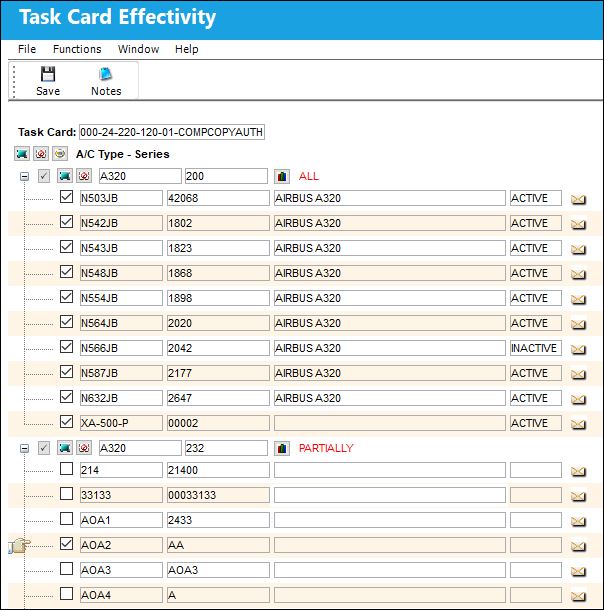
Task: Click the serial cell 00033133
Action: coord(218,495)
